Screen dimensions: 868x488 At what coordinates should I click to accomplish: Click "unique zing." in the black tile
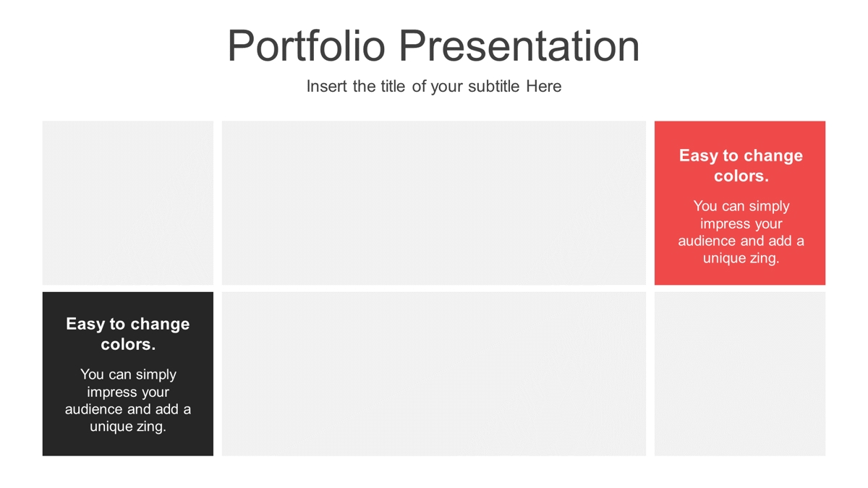pyautogui.click(x=128, y=427)
